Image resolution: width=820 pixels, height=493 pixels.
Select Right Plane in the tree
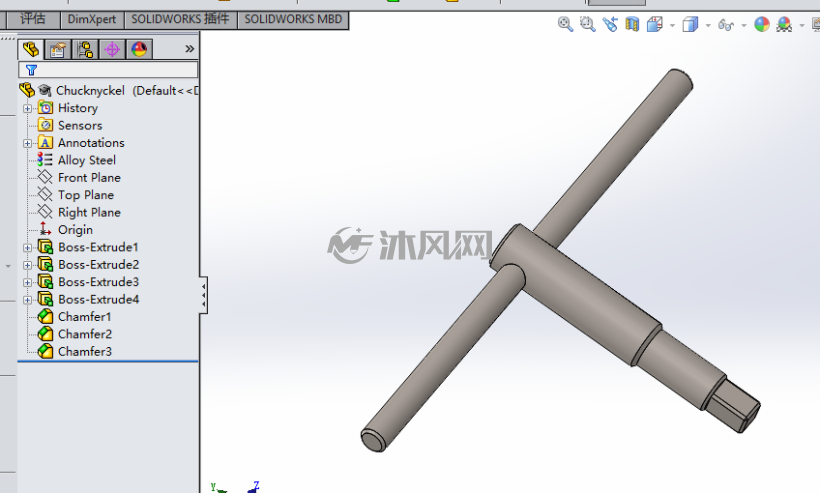89,212
